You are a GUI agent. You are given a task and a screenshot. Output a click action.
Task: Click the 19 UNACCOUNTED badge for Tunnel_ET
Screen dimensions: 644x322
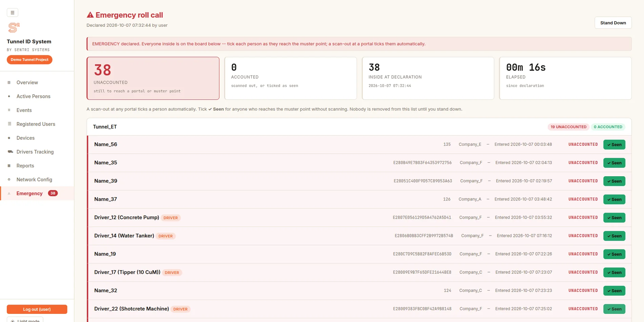[568, 127]
